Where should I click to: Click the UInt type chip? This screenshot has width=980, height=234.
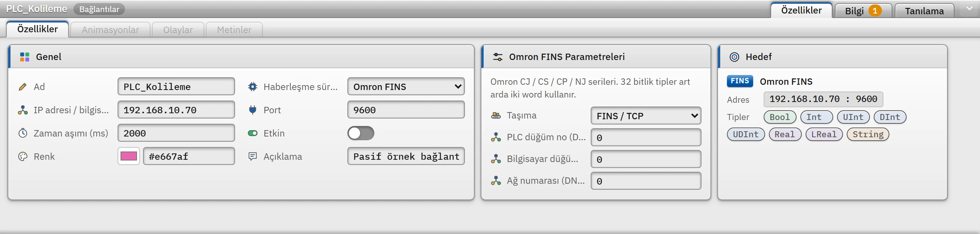coord(853,117)
